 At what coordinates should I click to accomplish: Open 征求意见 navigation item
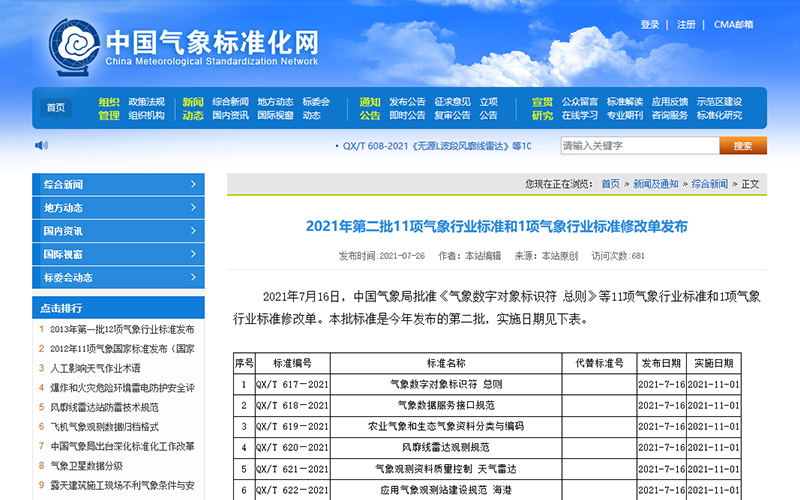click(x=453, y=102)
